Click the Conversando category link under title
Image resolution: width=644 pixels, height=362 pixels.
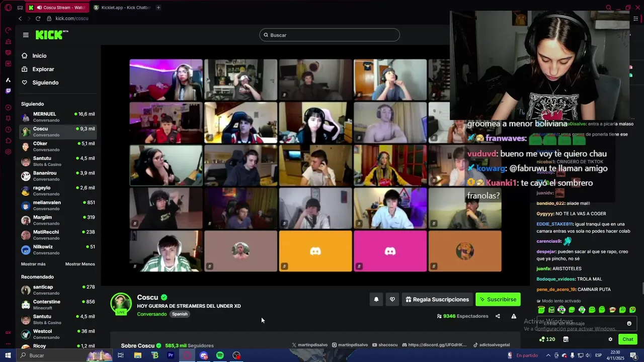click(x=152, y=314)
